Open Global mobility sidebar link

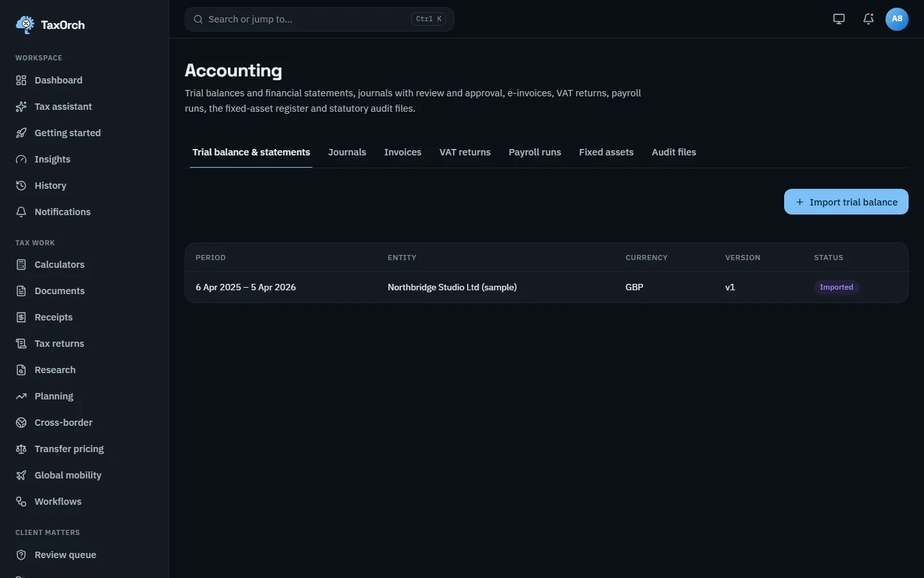pos(85,475)
